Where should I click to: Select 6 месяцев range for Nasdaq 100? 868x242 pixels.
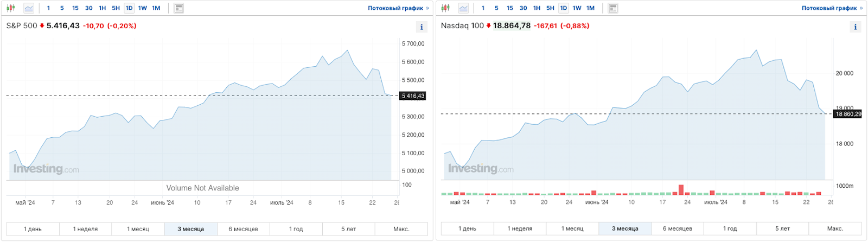point(678,228)
